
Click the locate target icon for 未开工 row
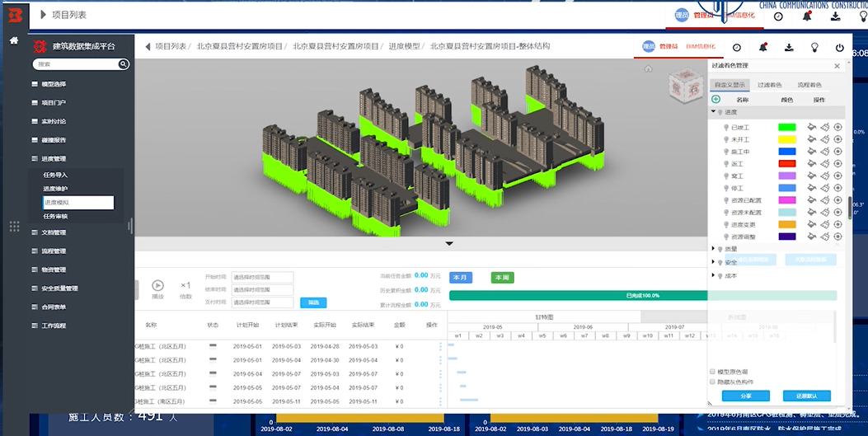coord(838,140)
